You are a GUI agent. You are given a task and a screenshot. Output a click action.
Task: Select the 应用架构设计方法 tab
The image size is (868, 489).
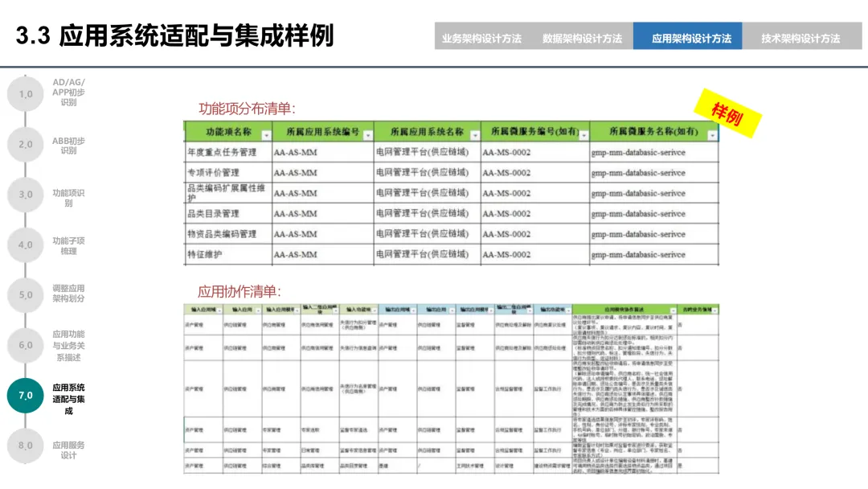point(687,36)
